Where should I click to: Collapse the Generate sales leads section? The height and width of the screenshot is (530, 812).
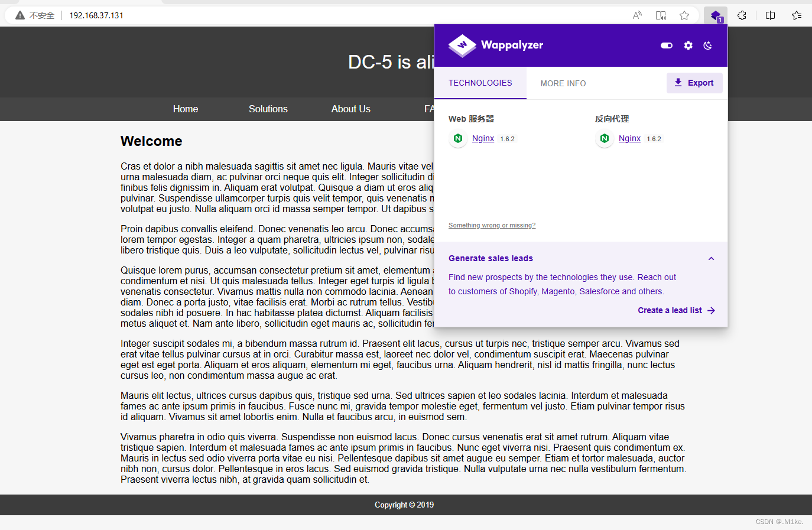[x=712, y=258]
